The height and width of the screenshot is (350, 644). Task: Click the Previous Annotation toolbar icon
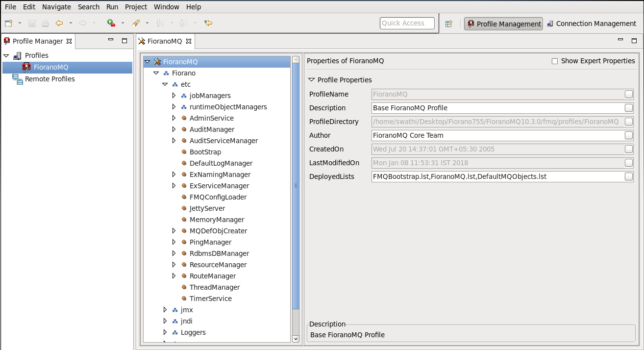(x=183, y=23)
